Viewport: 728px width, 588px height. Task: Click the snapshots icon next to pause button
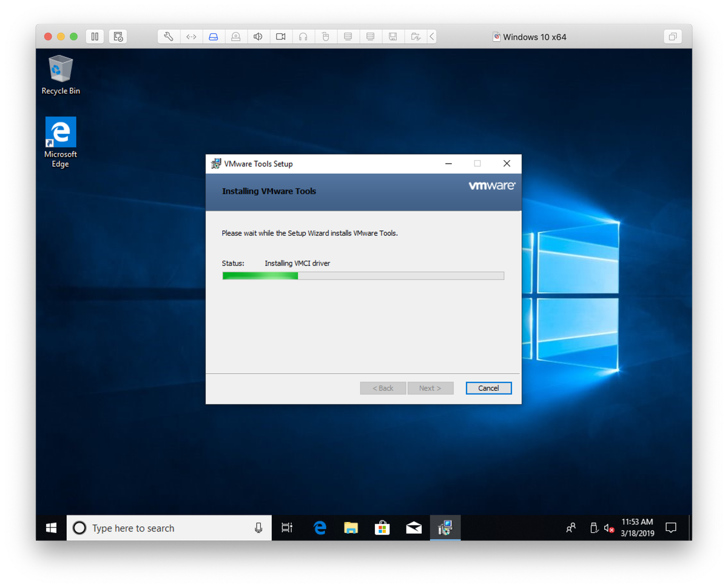point(118,36)
